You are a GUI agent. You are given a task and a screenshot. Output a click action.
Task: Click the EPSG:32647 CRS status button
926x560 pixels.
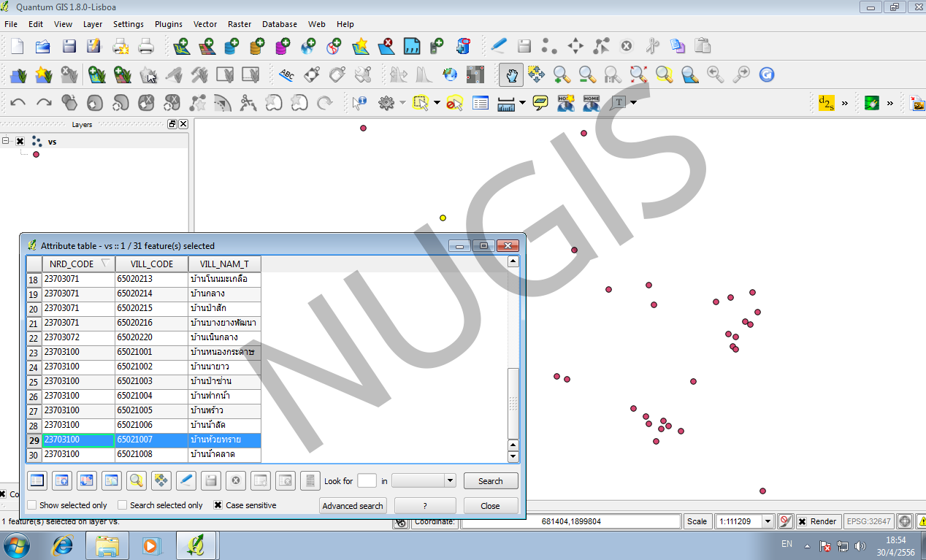coord(868,521)
